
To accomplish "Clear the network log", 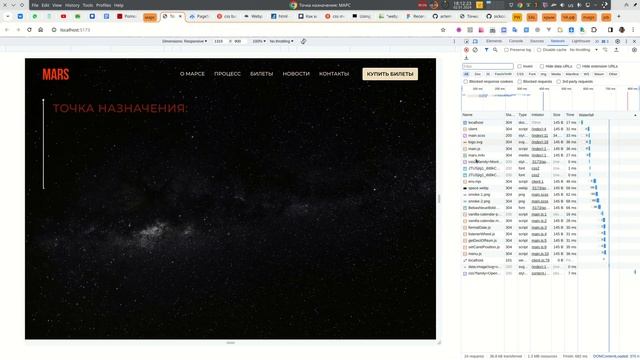I will [475, 50].
